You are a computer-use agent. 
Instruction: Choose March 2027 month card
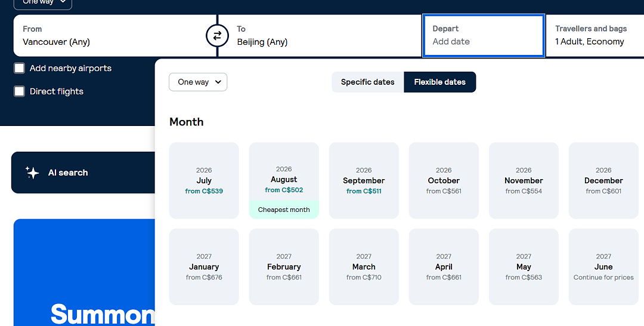(x=364, y=267)
